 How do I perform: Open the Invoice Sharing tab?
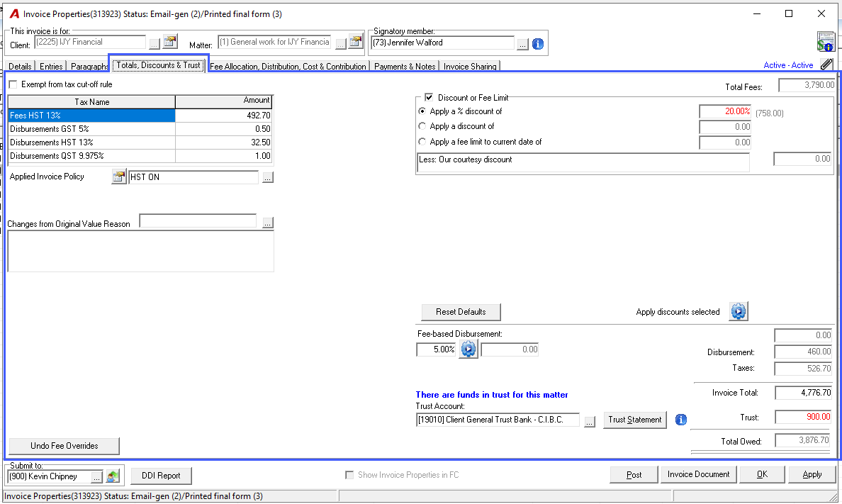[470, 66]
